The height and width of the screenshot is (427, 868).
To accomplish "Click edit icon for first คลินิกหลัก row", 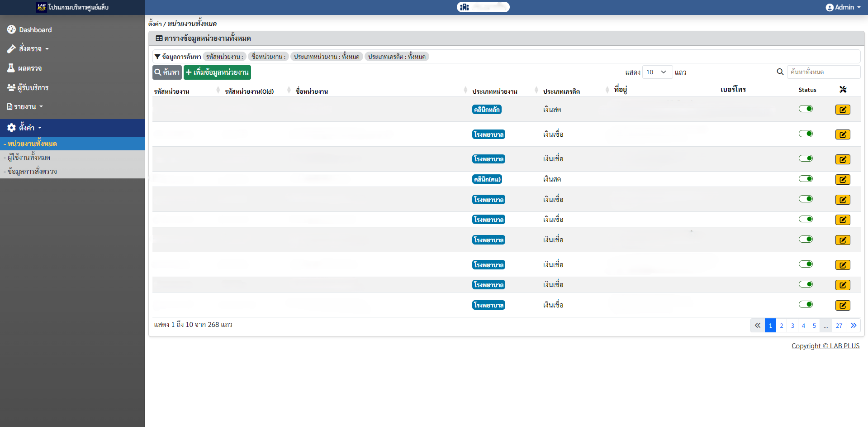I will coord(842,110).
